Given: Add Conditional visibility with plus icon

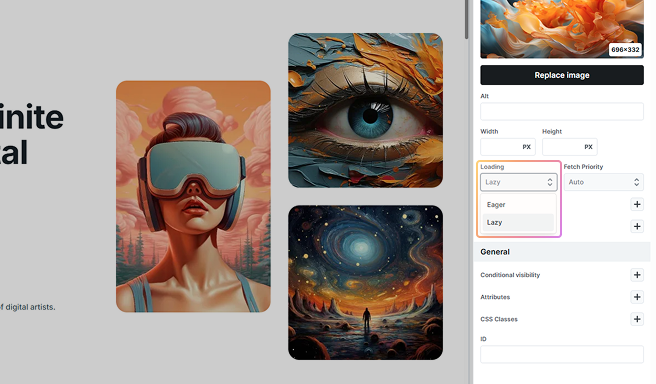Looking at the screenshot, I should tap(637, 275).
